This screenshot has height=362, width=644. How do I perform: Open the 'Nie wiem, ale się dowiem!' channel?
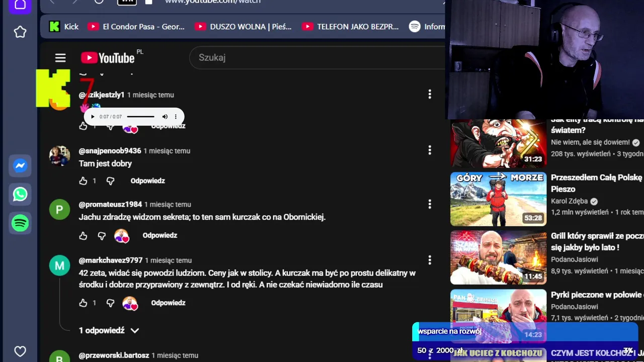coord(591,142)
